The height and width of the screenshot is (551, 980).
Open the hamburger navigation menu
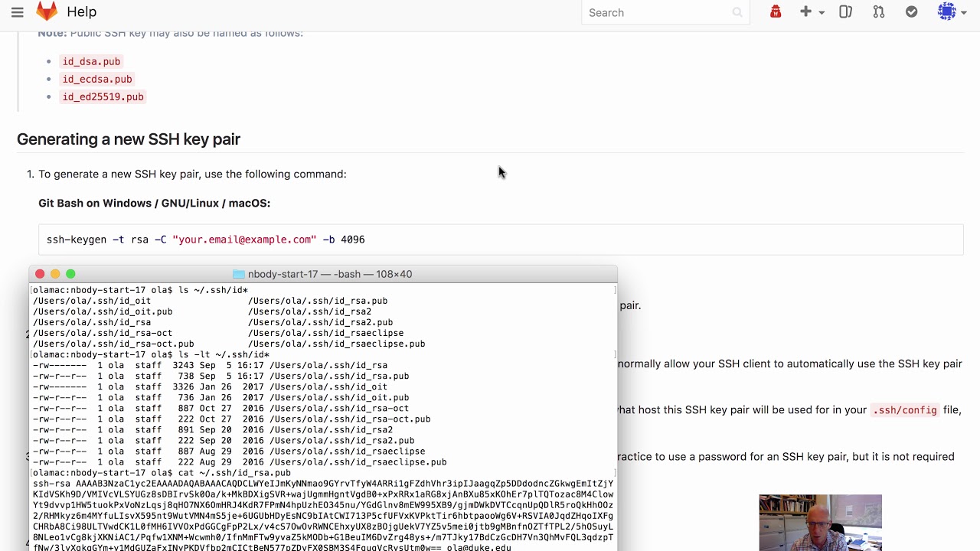click(17, 12)
